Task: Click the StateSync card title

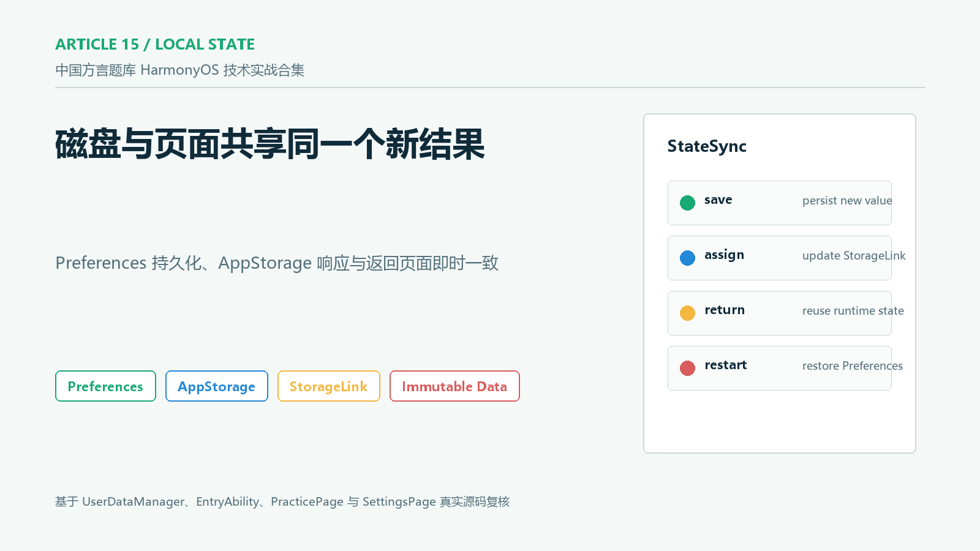Action: [x=707, y=146]
